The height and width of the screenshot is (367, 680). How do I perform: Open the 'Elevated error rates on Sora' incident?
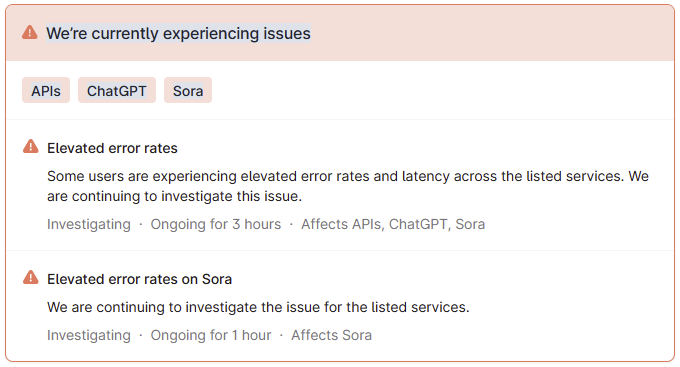tap(139, 279)
